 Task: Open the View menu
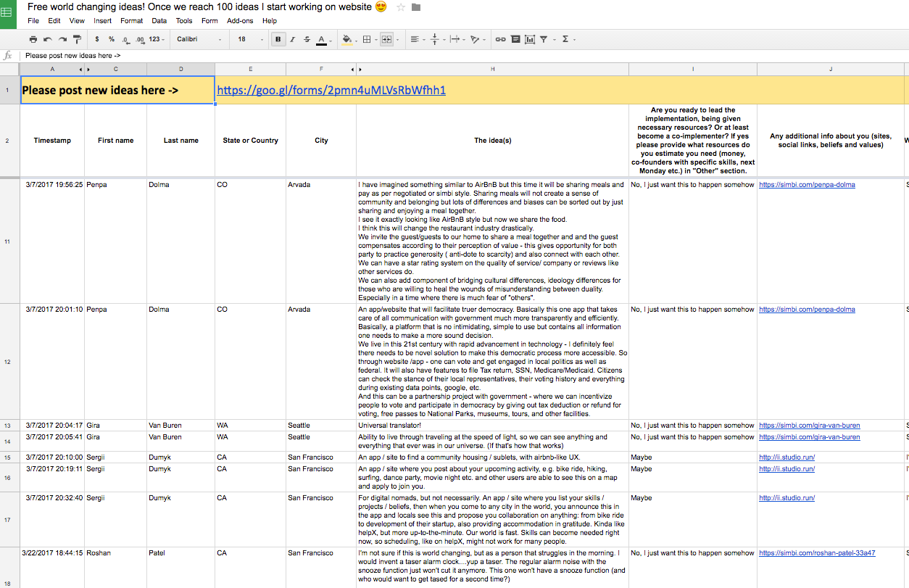tap(77, 21)
